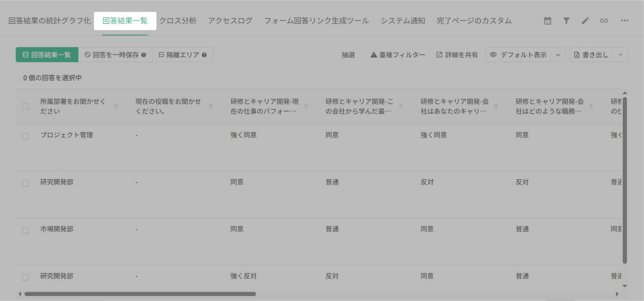
Task: Expand the 書き出し dropdown arrow
Action: pyautogui.click(x=621, y=55)
